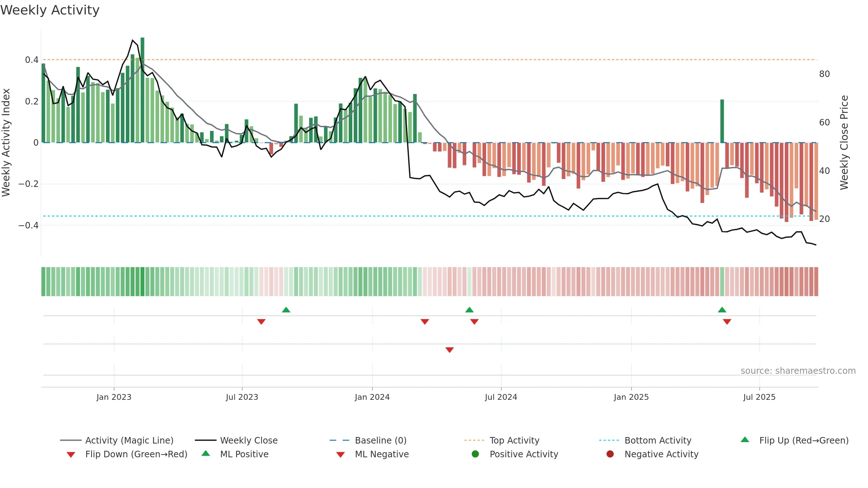Click the 'Jan 2023' x-axis label

click(114, 397)
